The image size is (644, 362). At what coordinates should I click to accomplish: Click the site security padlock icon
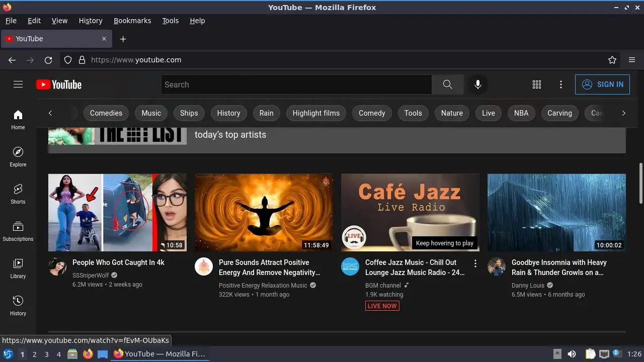pos(82,60)
